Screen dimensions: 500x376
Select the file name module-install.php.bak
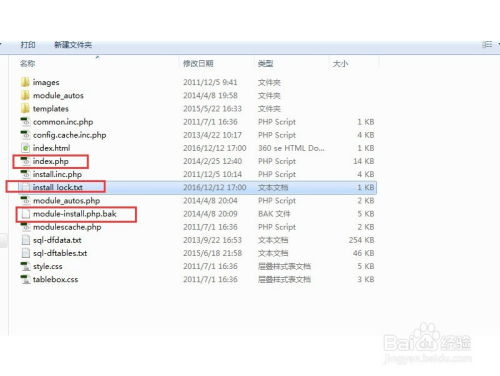[x=75, y=214]
